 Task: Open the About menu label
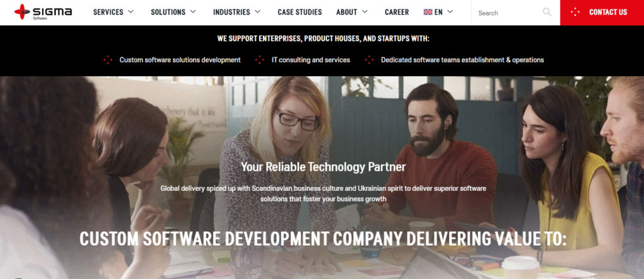[x=347, y=13]
